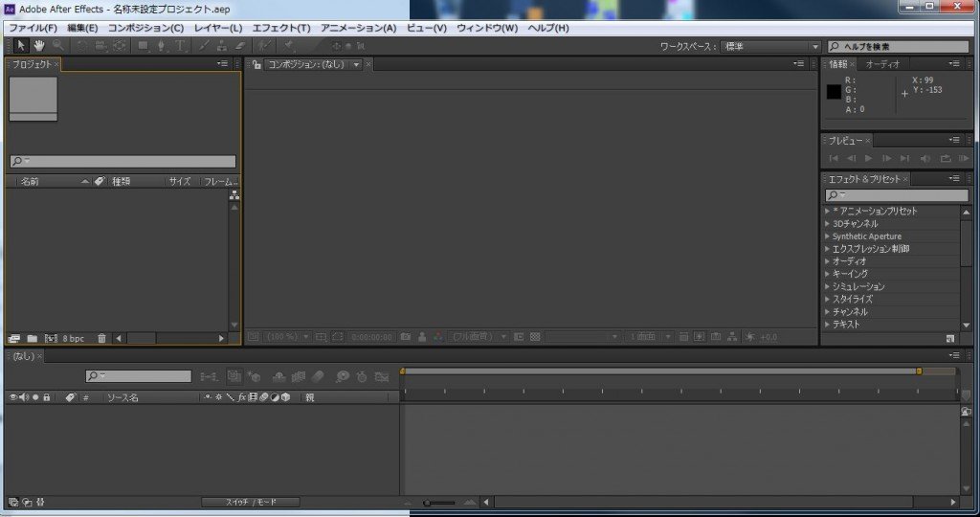The height and width of the screenshot is (517, 980).
Task: Toggle transparency grid in viewer
Action: [x=535, y=336]
